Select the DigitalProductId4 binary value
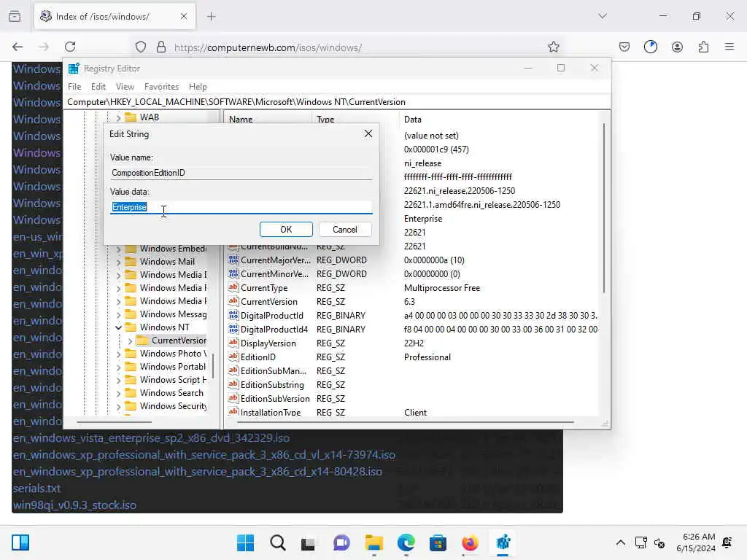The width and height of the screenshot is (747, 560). 274,330
